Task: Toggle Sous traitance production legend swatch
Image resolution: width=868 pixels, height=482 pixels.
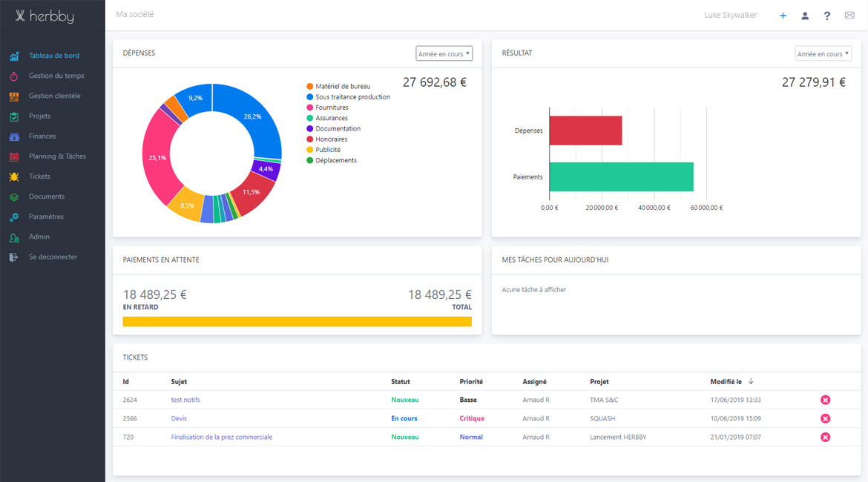Action: [310, 97]
